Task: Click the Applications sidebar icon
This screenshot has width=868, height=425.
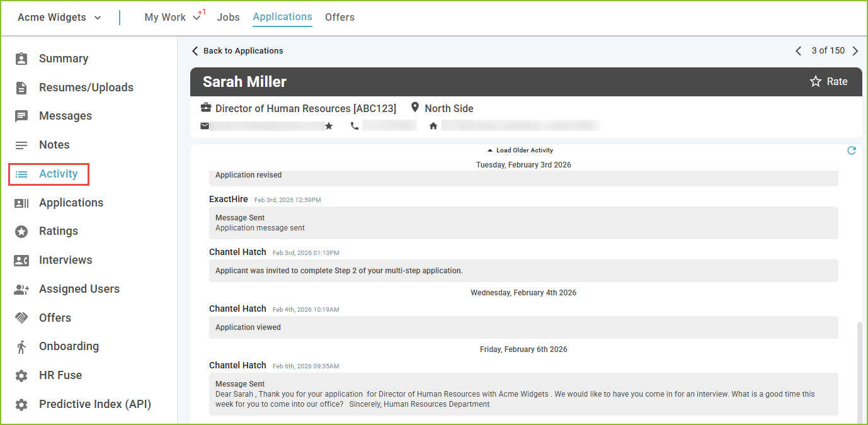Action: [x=21, y=203]
